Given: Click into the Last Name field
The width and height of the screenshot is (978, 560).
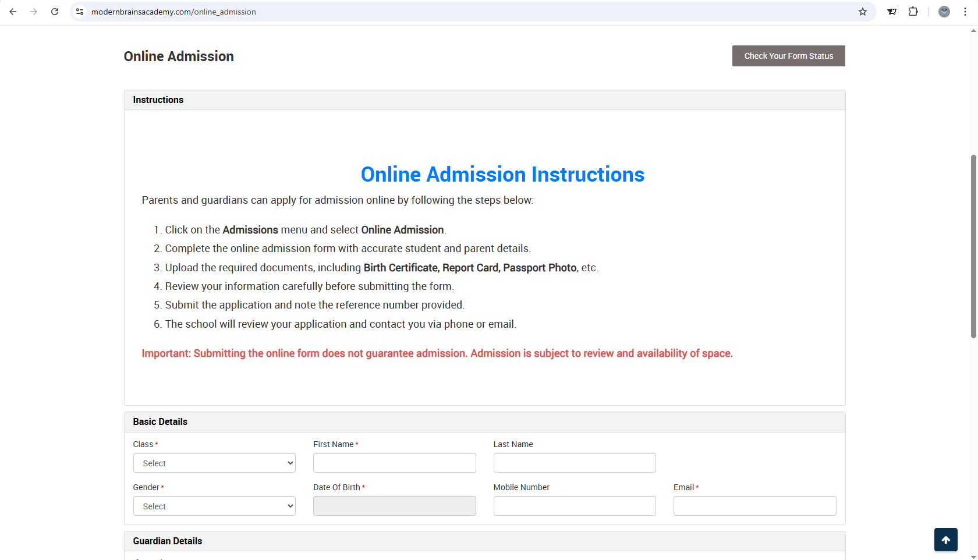Looking at the screenshot, I should point(575,463).
